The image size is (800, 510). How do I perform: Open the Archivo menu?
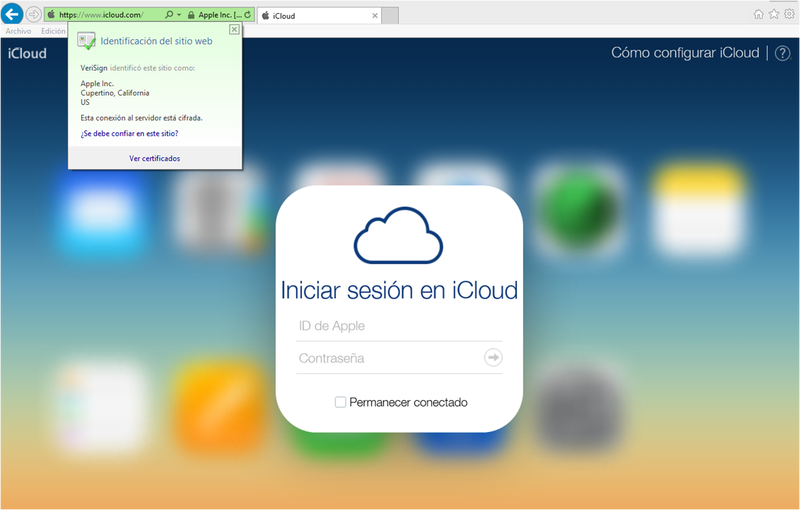[x=18, y=31]
